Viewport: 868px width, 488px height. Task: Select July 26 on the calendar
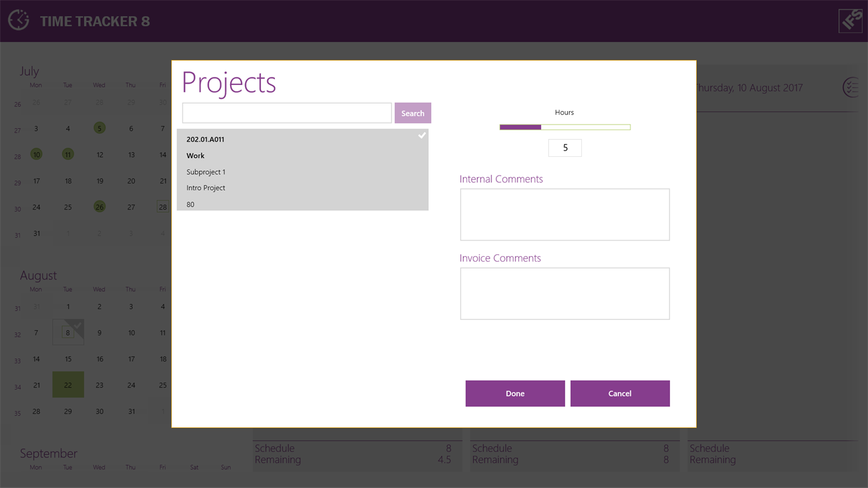pyautogui.click(x=99, y=206)
